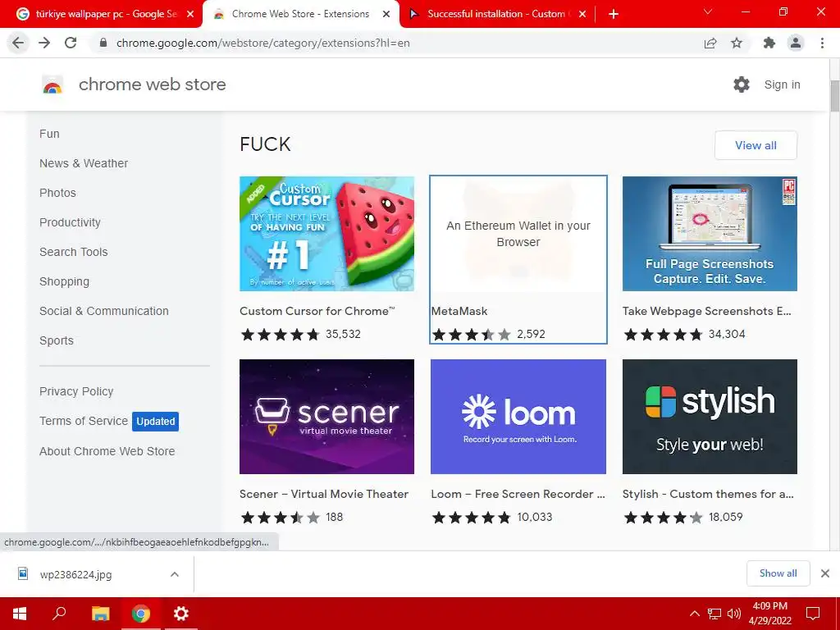Close the Chrome Web Store tab
This screenshot has width=840, height=630.
click(x=386, y=14)
